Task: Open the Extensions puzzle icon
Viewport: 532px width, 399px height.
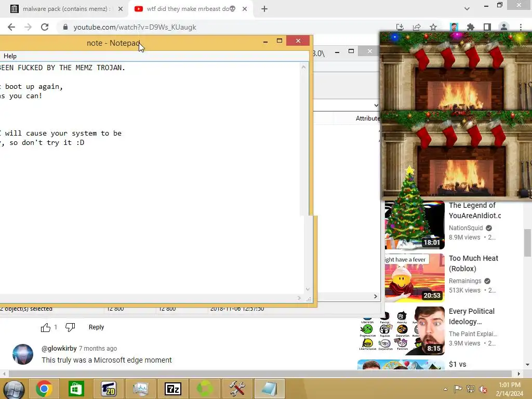Action: (471, 27)
